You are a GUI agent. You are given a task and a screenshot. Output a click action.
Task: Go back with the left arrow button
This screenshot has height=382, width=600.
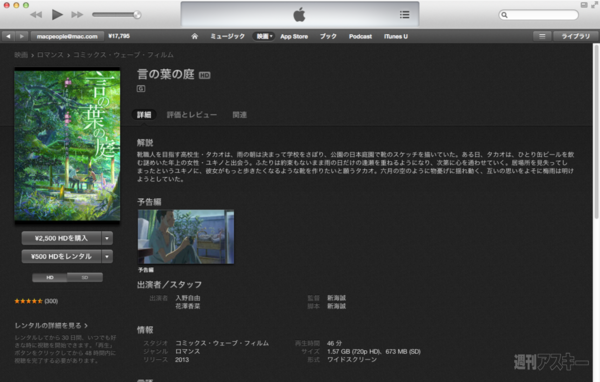(x=8, y=36)
